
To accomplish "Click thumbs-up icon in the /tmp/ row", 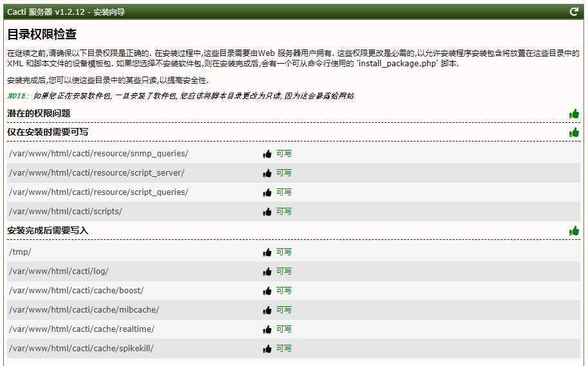I will coord(267,253).
